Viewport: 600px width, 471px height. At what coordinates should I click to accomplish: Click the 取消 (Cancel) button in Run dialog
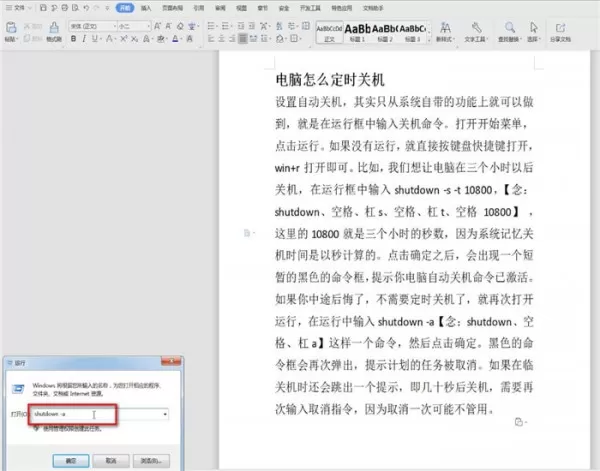pyautogui.click(x=111, y=461)
